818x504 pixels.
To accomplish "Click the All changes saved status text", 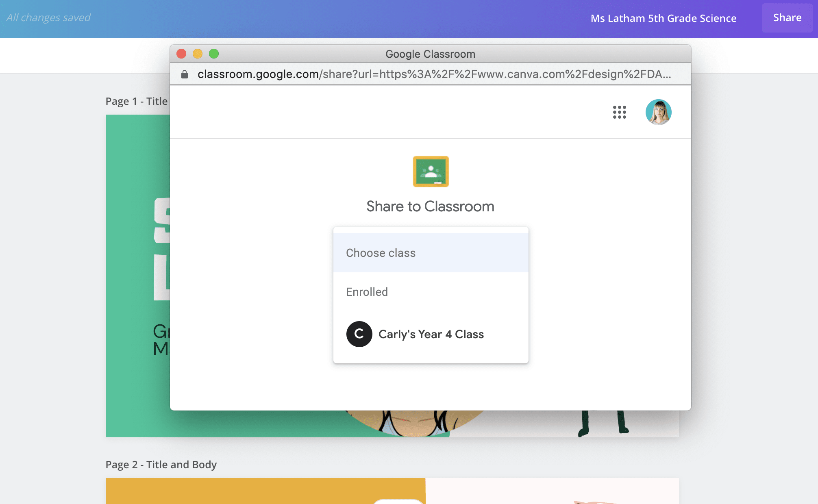I will coord(49,17).
